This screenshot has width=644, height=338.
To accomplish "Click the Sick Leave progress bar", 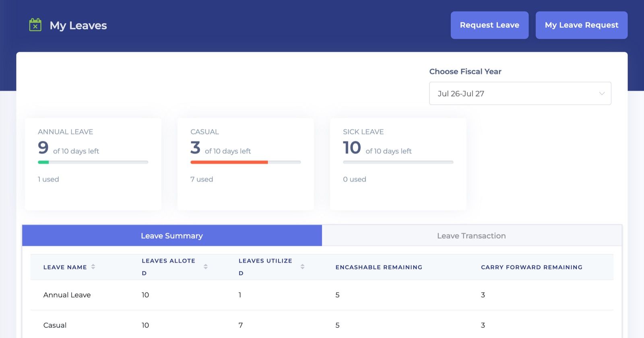I will [398, 162].
